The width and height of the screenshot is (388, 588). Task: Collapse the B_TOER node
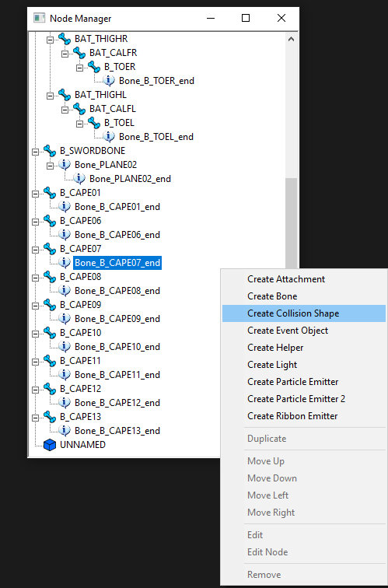point(79,68)
